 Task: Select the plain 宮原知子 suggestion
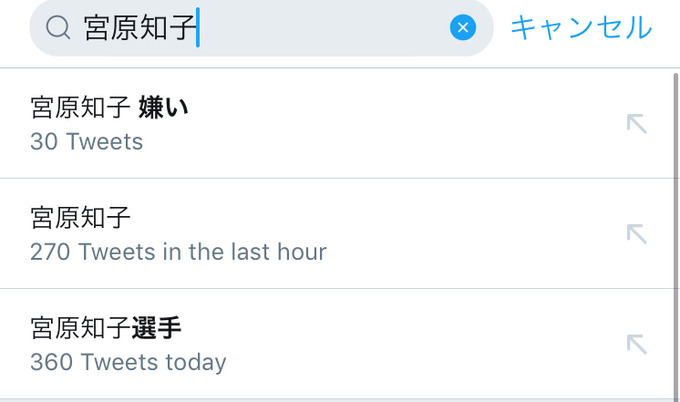point(337,234)
